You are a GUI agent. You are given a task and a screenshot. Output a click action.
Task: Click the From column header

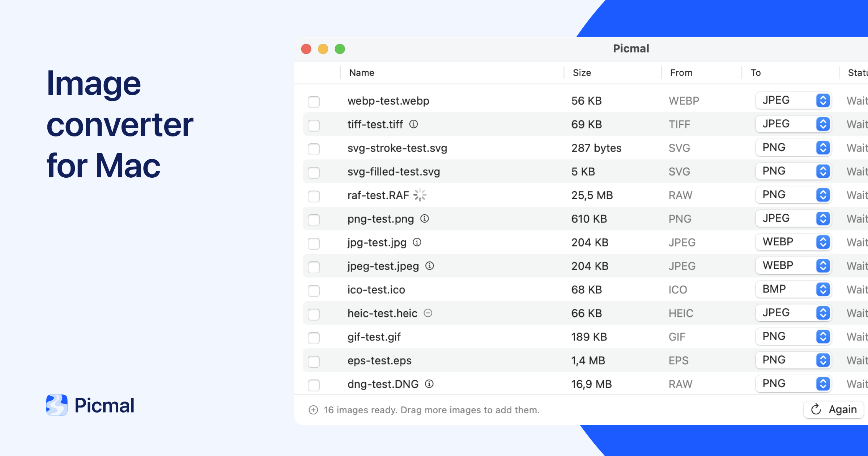(x=681, y=73)
